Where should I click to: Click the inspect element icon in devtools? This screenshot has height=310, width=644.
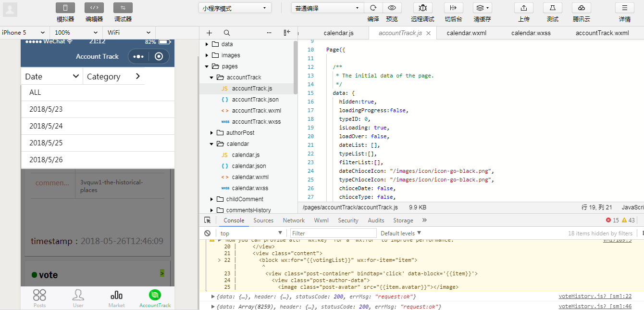[x=207, y=220]
